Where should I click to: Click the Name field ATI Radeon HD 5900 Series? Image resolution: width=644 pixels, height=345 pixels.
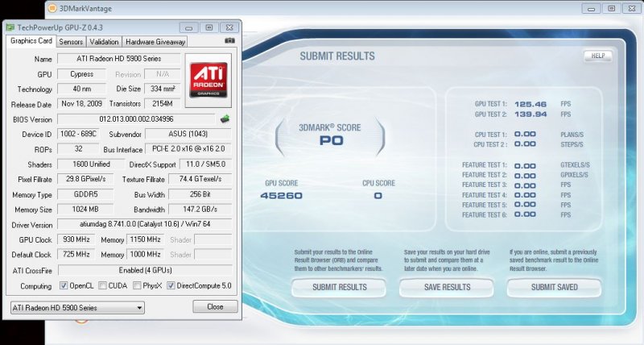tap(118, 59)
